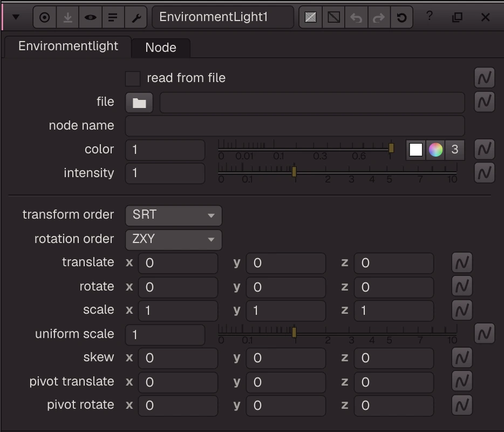Click the color slider handle
The width and height of the screenshot is (504, 432).
391,148
